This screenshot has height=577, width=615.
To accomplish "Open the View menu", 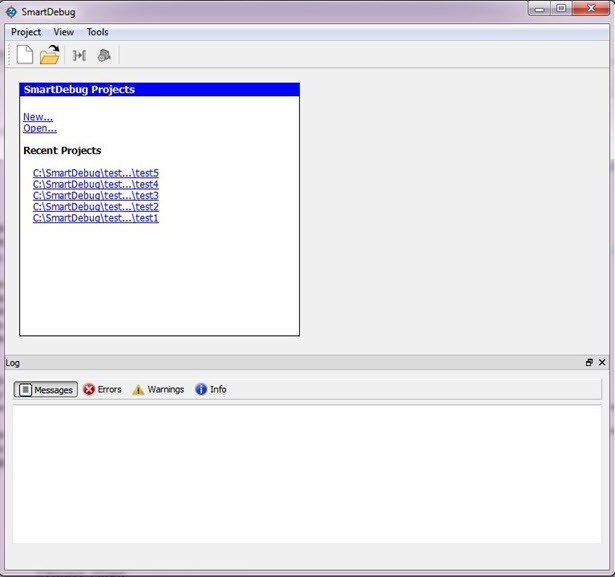I will tap(64, 32).
